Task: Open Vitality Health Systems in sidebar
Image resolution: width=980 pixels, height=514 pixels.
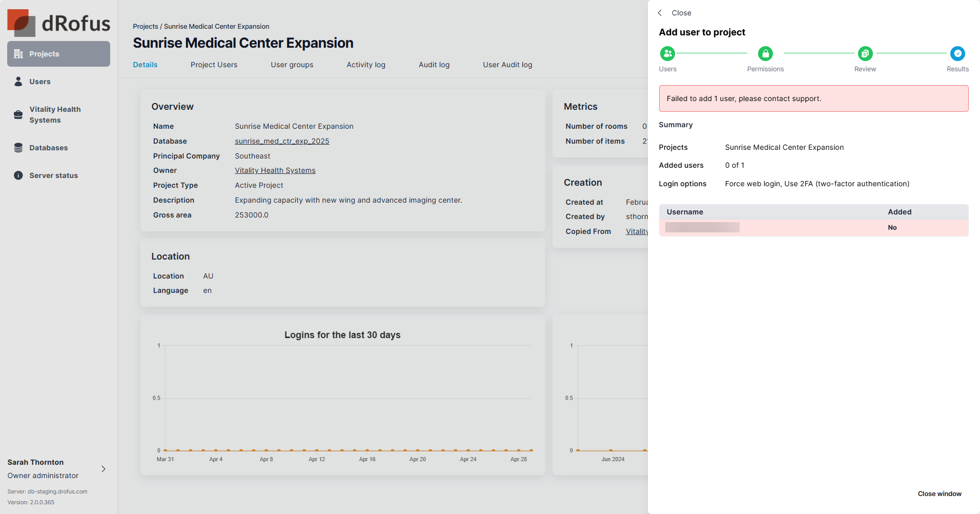Action: [x=58, y=114]
